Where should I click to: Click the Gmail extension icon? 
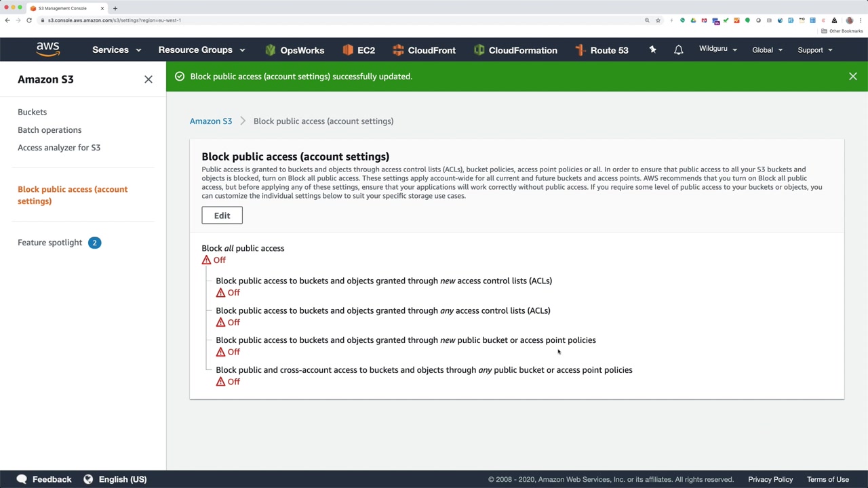coord(704,20)
